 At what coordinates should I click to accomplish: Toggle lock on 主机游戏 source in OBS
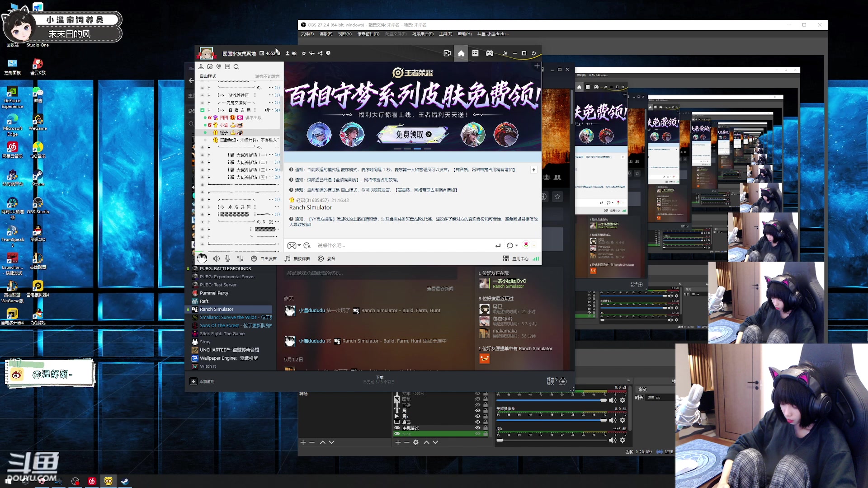[x=486, y=428]
